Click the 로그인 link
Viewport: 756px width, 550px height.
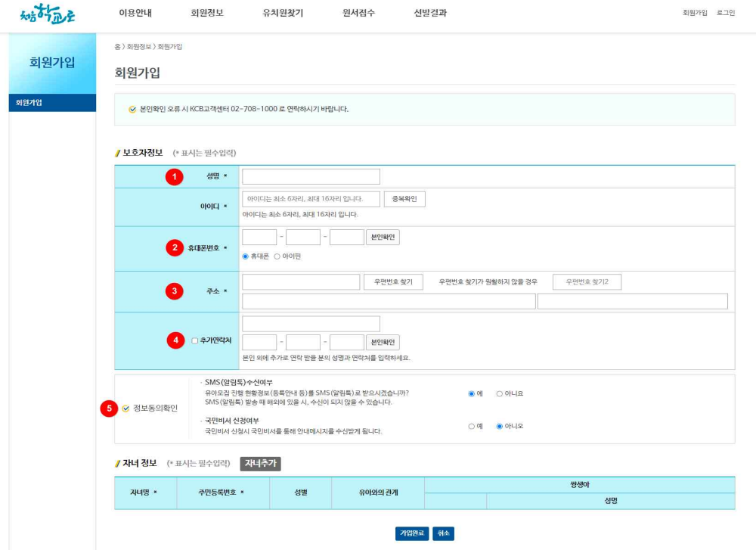tap(726, 13)
